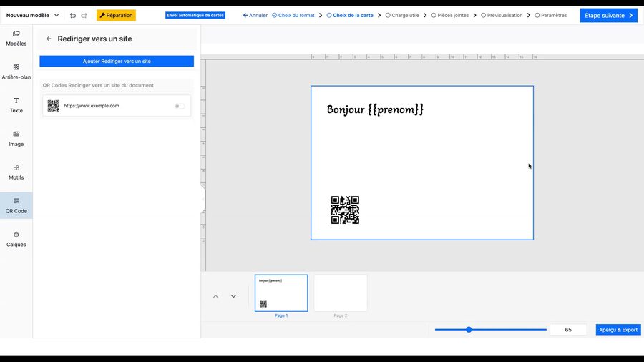644x362 pixels.
Task: Click the zoom slider handle
Action: tap(469, 330)
